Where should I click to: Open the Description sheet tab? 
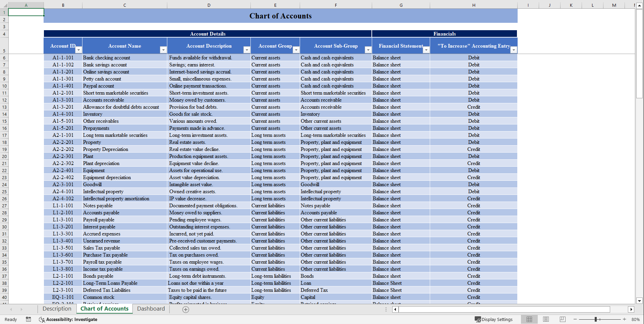coord(57,309)
